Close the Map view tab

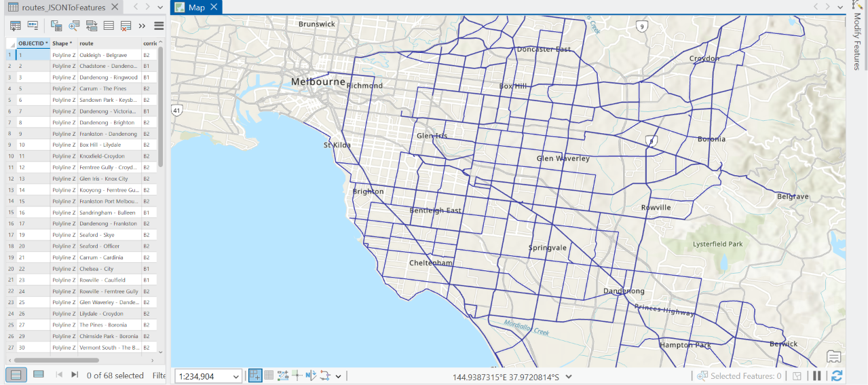tap(213, 7)
